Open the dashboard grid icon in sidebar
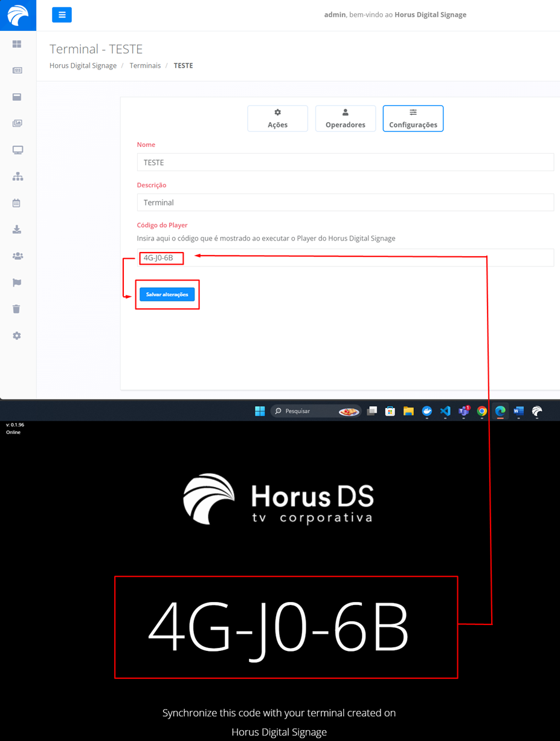The height and width of the screenshot is (741, 560). [17, 44]
